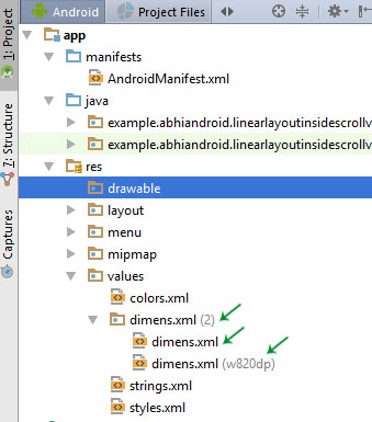372x422 pixels.
Task: Collapse the java folder
Action: point(49,101)
